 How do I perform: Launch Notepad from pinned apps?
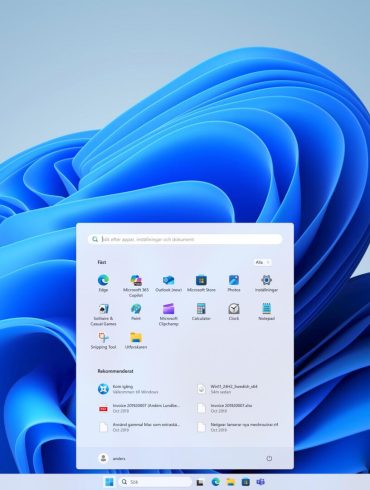click(266, 312)
